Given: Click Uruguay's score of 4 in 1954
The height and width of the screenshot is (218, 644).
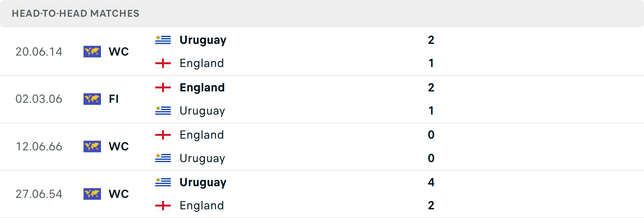Looking at the screenshot, I should pyautogui.click(x=431, y=183).
